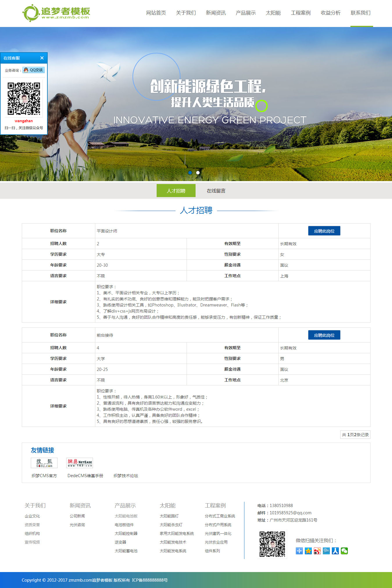Click the blue plus share icon

[x=299, y=551]
